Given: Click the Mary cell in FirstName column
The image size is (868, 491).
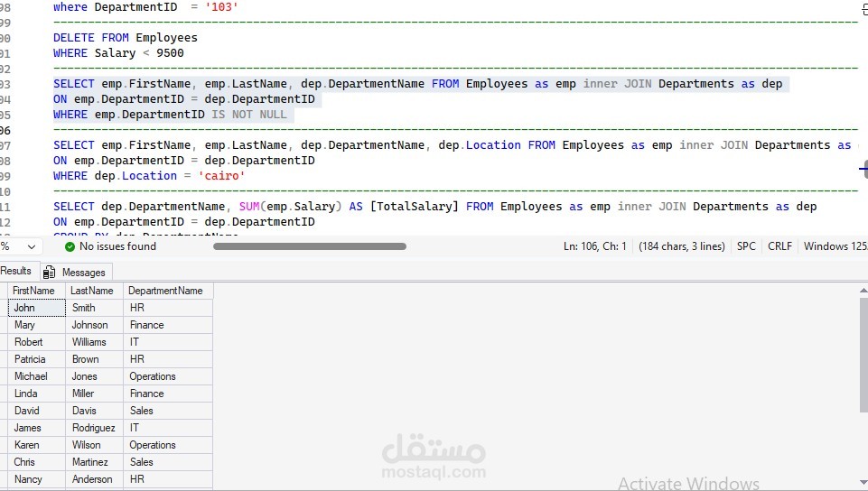Looking at the screenshot, I should (x=36, y=325).
